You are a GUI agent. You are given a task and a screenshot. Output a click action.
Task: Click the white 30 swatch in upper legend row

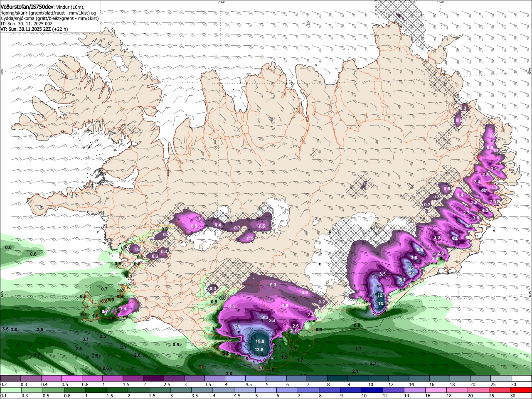coord(521,379)
